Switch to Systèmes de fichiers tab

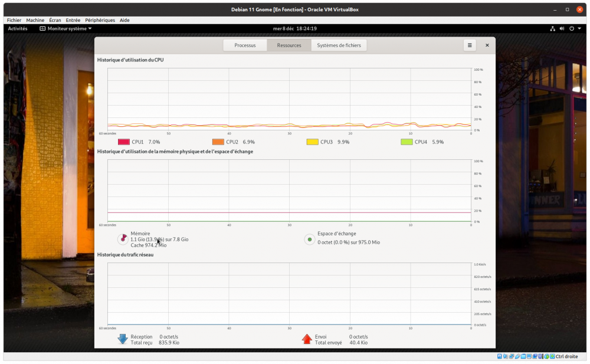pyautogui.click(x=339, y=45)
